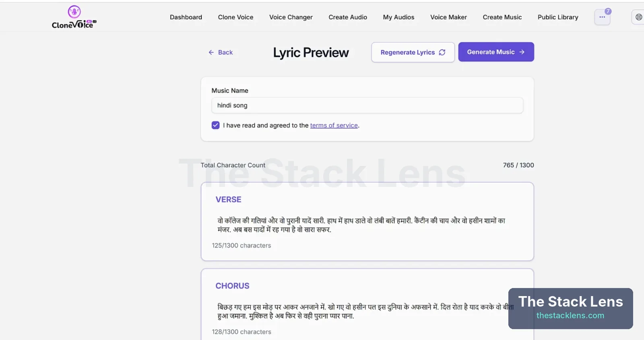Go back using the Back arrow link
The width and height of the screenshot is (644, 340).
pos(221,52)
